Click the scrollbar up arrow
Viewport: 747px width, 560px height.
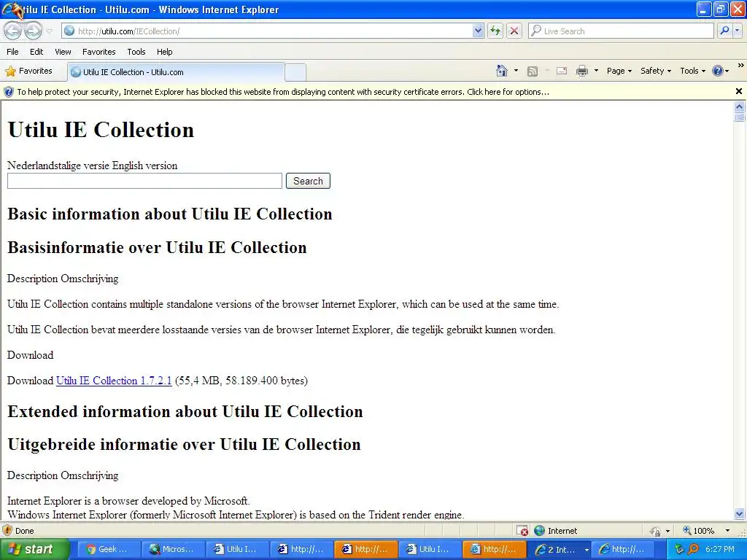click(740, 106)
